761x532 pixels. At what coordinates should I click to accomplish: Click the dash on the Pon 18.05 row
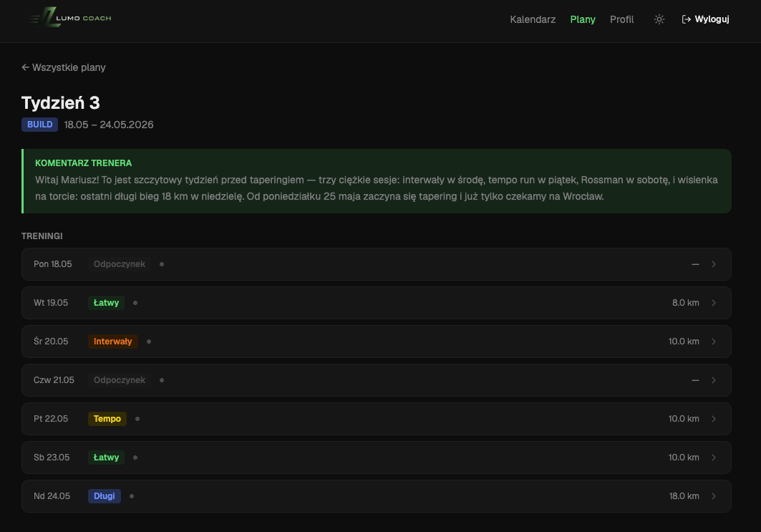(695, 264)
